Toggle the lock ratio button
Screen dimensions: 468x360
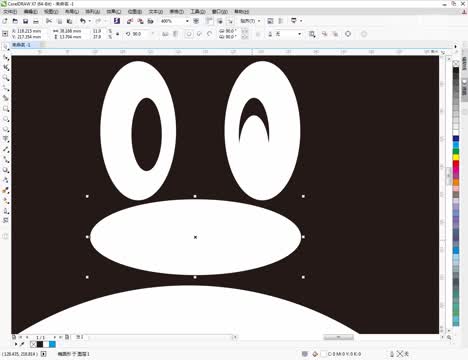coord(117,34)
